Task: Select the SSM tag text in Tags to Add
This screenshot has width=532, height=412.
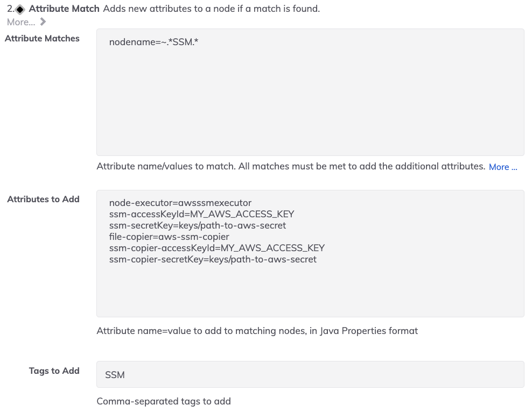Action: click(115, 374)
